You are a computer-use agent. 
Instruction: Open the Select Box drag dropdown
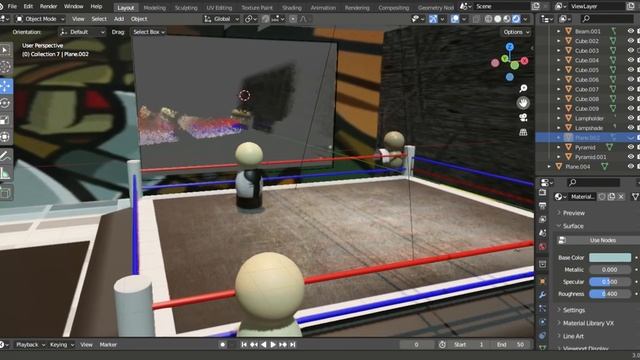pyautogui.click(x=149, y=32)
